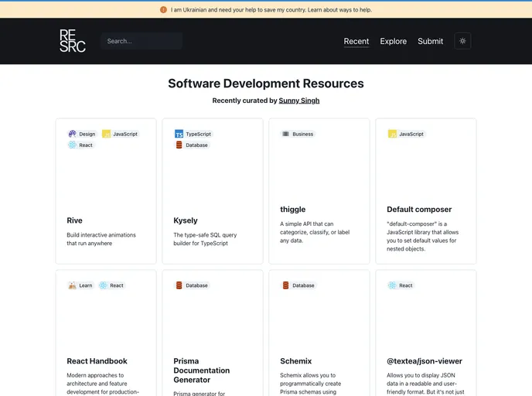The image size is (532, 396).
Task: Filter by Database tag label on Kysely
Action: (x=196, y=145)
